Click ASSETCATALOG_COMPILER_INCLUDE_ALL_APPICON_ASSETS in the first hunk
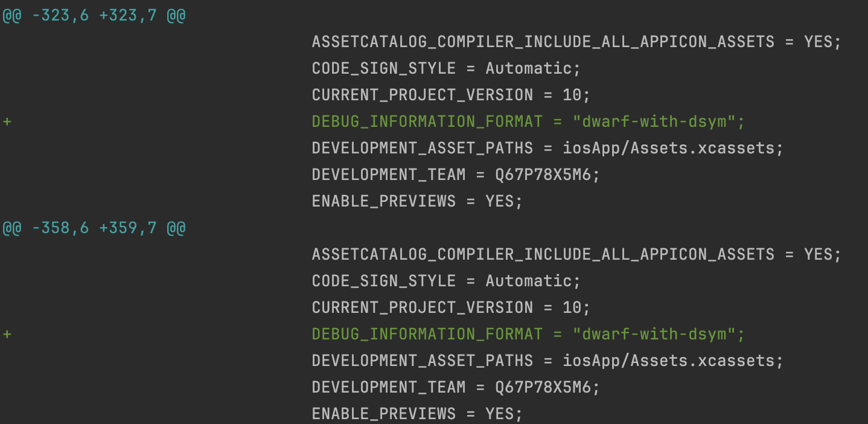The width and height of the screenshot is (868, 424). 543,42
